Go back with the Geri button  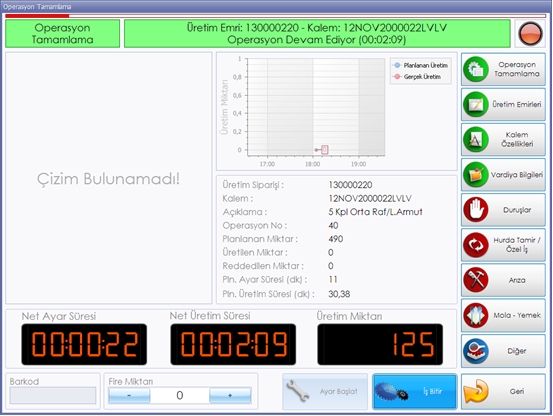click(x=503, y=391)
